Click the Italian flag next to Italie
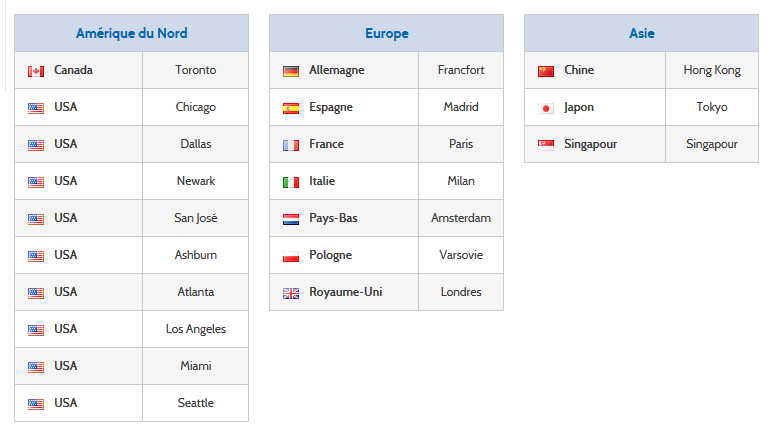769x436 pixels. [291, 182]
